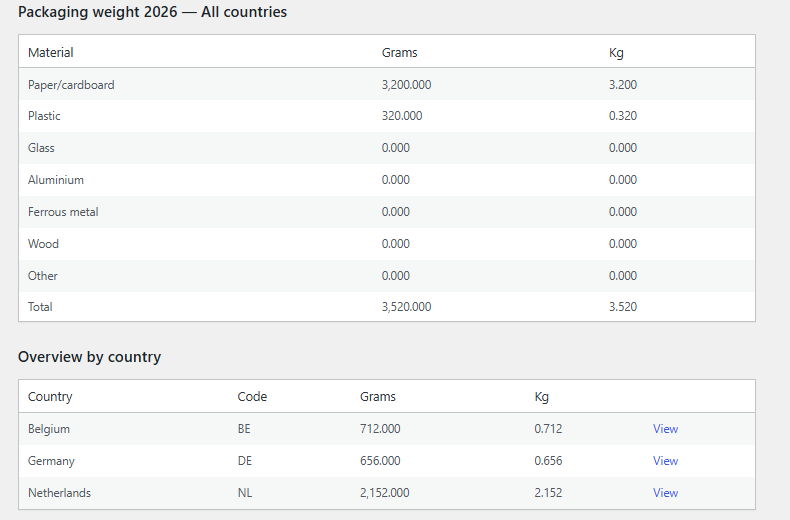Click the Kg header in country table
790x520 pixels.
pos(542,397)
